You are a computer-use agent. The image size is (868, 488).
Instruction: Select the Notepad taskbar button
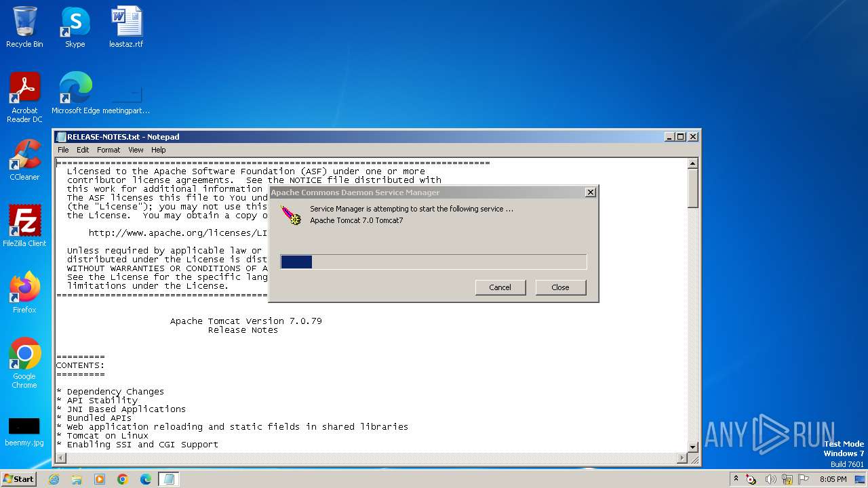[169, 479]
